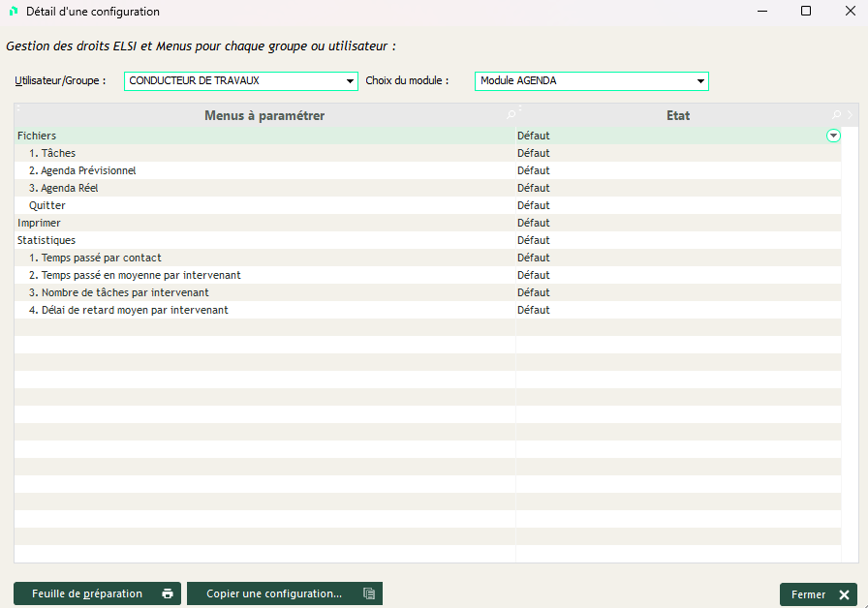
Task: Minimize the Détail d'une configuration window
Action: (x=762, y=11)
